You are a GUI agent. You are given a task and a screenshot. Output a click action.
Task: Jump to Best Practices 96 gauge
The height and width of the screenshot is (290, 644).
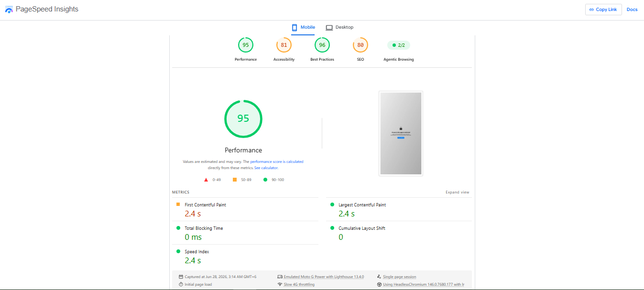(322, 45)
